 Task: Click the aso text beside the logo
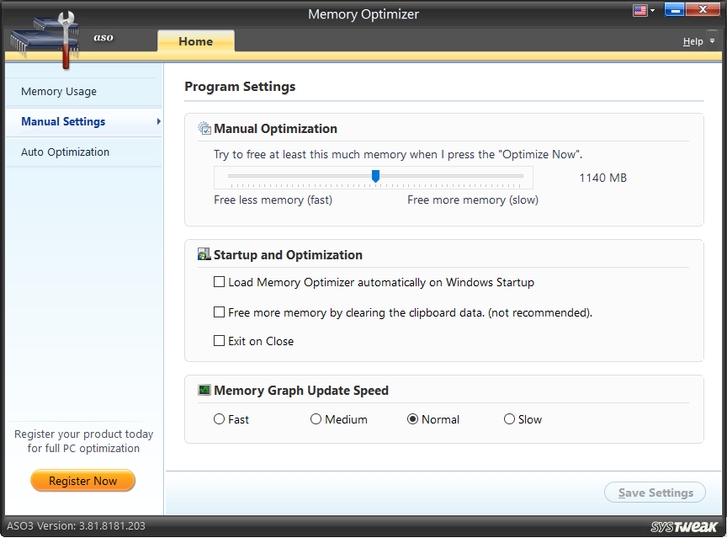(x=103, y=38)
